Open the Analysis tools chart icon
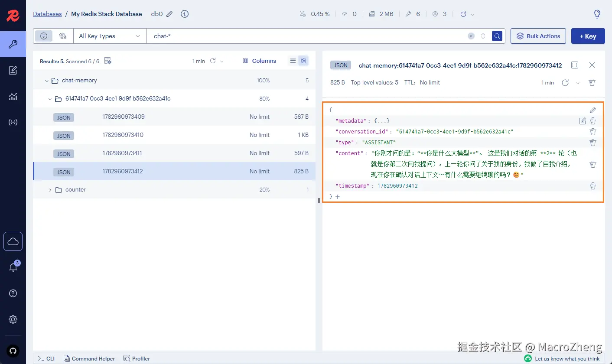The width and height of the screenshot is (612, 364). click(x=13, y=97)
